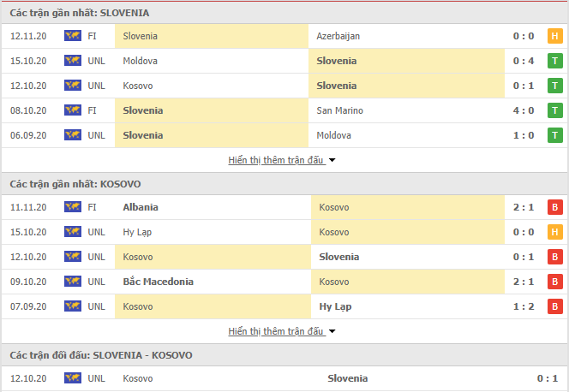Screen dimensions: 569x392
Task: Click the 4 : 0 score of Slovenia–San Marino
Action: pyautogui.click(x=524, y=110)
